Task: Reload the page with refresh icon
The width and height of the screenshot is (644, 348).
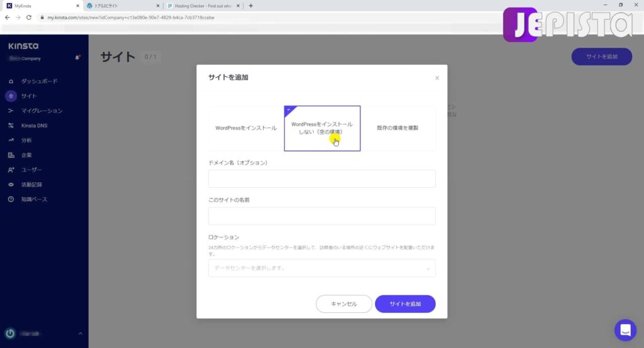Action: (29, 18)
